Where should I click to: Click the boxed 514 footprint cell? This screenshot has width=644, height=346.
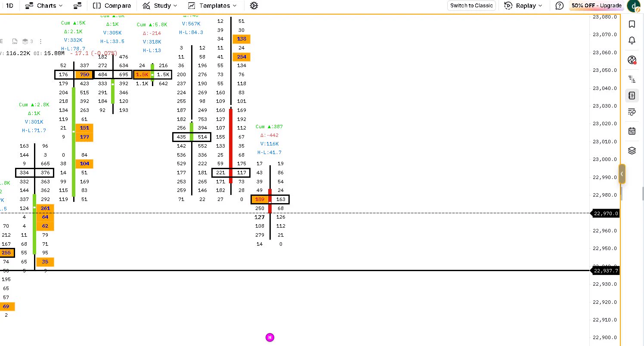coord(202,137)
